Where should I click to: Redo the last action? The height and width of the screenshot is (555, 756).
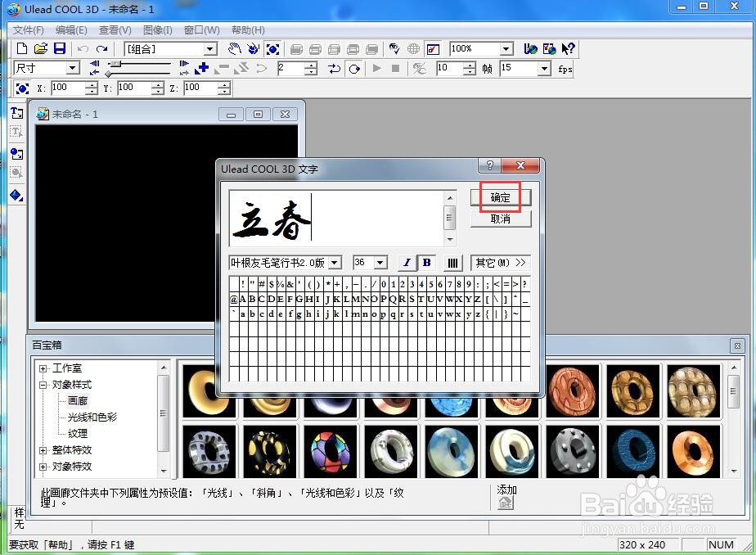click(x=101, y=48)
